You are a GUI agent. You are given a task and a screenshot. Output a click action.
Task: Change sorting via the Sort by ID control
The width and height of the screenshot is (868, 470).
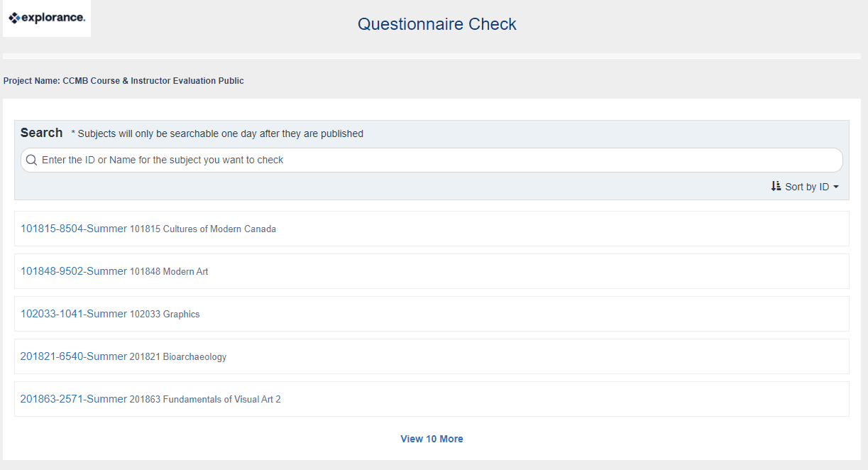coord(805,186)
